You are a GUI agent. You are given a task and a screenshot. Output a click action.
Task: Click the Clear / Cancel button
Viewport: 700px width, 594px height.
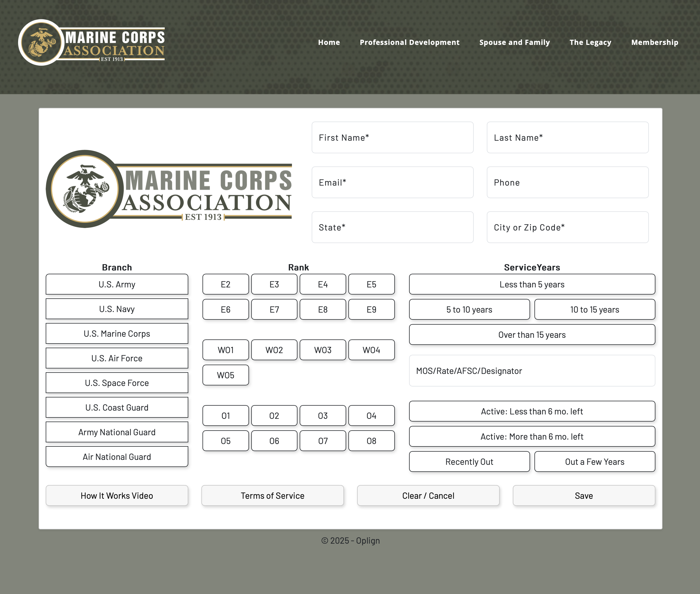pyautogui.click(x=428, y=495)
